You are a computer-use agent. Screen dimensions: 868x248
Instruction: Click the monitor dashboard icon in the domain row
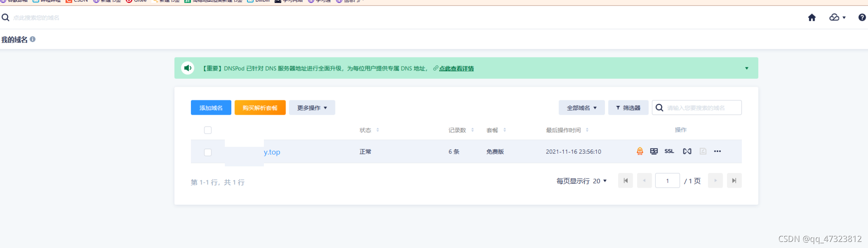point(654,151)
